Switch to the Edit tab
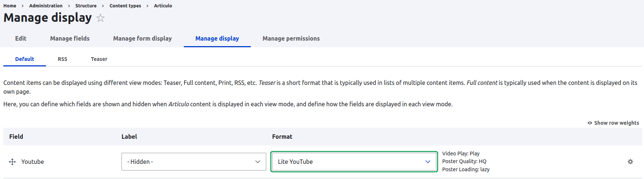The width and height of the screenshot is (644, 179). point(21,38)
